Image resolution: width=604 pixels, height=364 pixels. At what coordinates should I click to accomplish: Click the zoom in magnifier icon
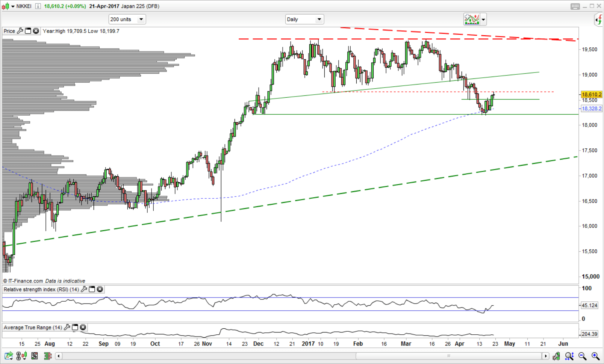point(595,356)
